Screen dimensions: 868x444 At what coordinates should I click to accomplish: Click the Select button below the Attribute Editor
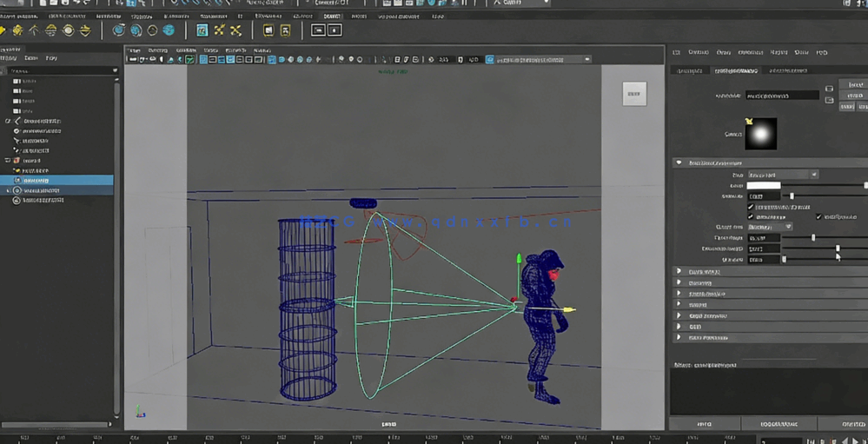(704, 424)
